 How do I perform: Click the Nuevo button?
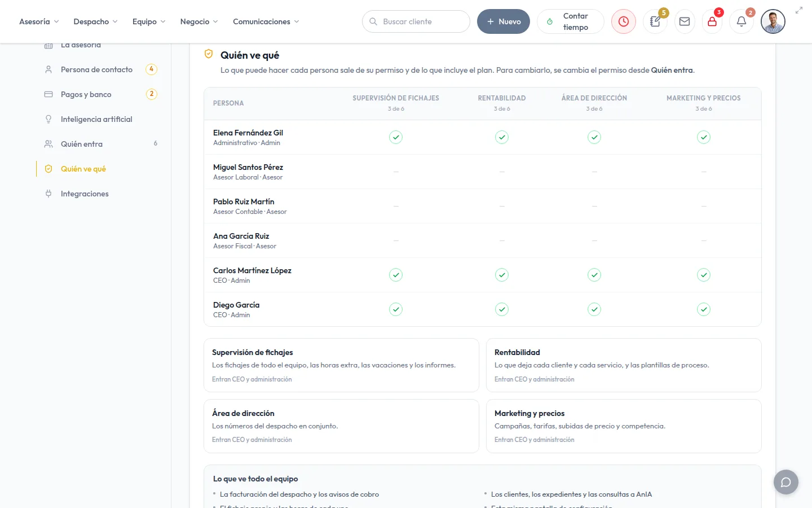(504, 21)
